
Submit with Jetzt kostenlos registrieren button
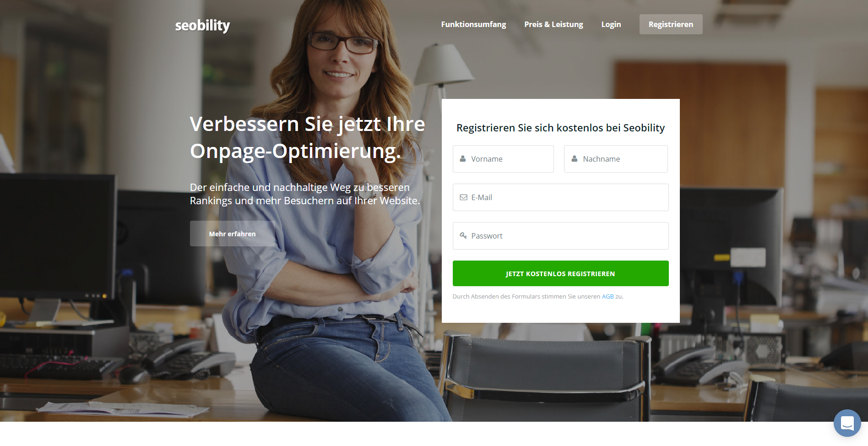click(560, 273)
